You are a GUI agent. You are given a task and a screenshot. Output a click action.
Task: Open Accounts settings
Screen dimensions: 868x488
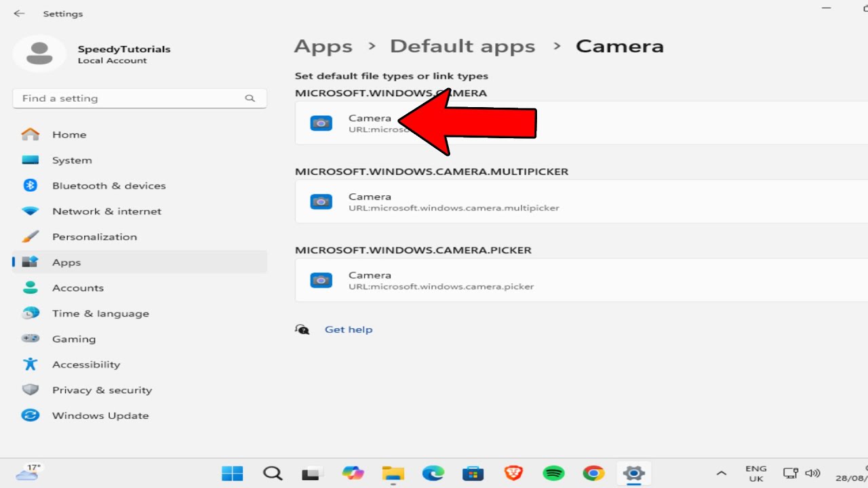pyautogui.click(x=140, y=288)
